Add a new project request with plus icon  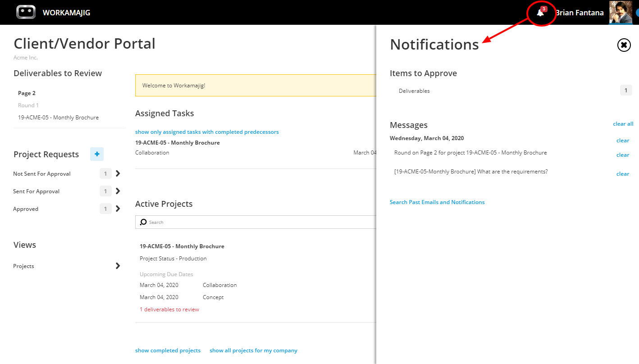coord(96,154)
